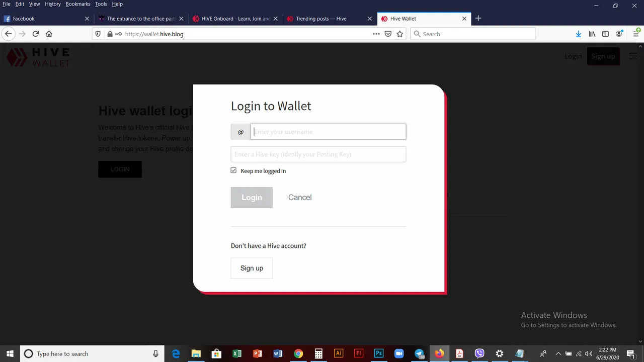Viewport: 644px width, 362px height.
Task: Open a new tab with plus
Action: pos(478,19)
